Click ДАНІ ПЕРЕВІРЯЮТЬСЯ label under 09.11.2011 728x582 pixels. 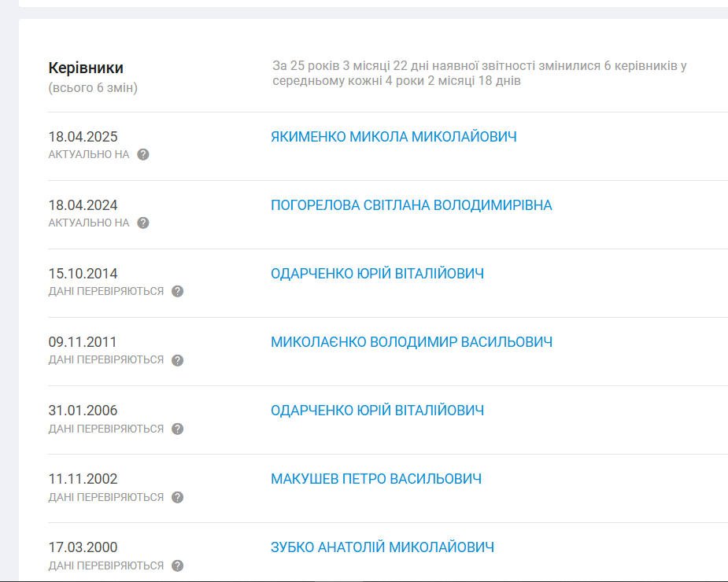(106, 360)
